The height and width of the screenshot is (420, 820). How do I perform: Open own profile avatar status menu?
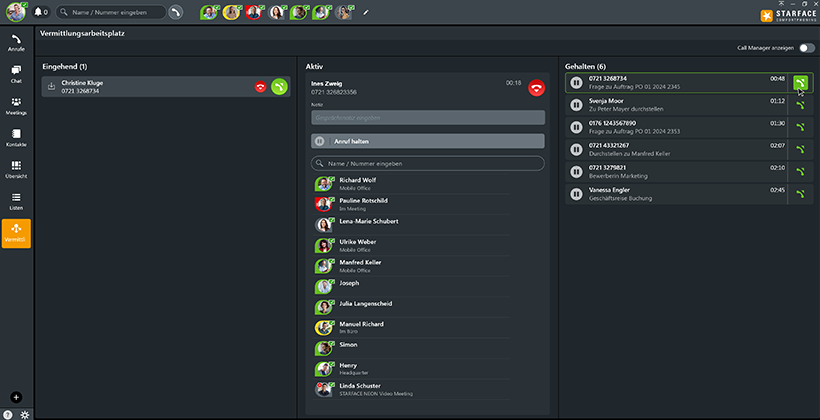tap(16, 12)
